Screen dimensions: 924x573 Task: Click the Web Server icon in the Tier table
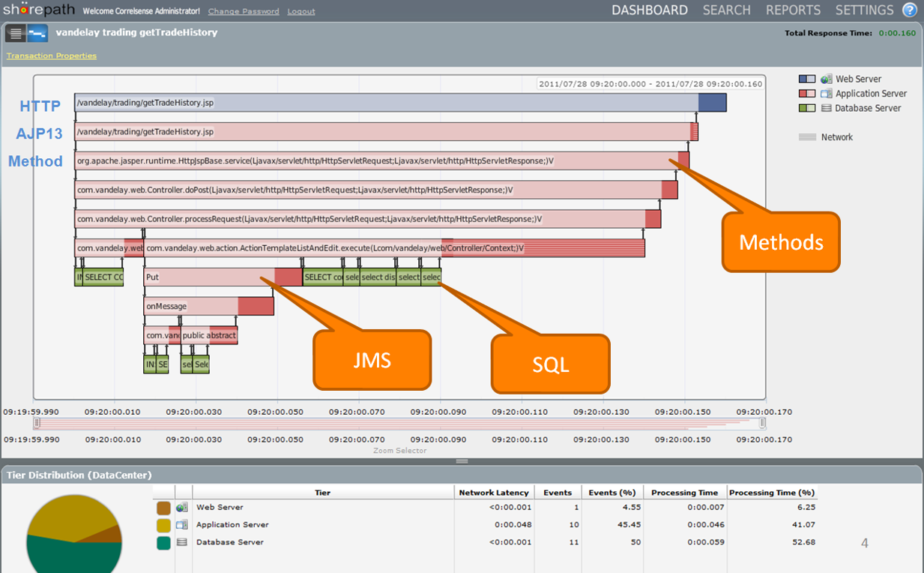point(182,508)
